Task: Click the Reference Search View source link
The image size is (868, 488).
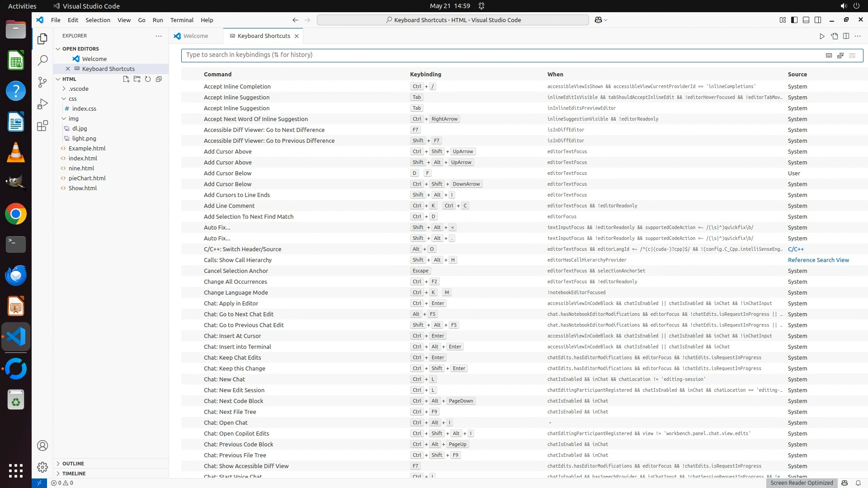Action: click(818, 260)
